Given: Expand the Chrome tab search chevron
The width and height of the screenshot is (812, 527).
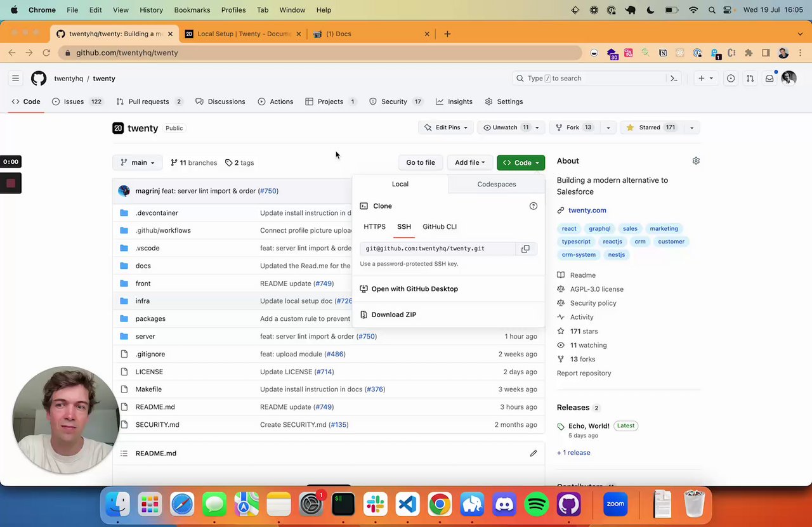Looking at the screenshot, I should click(800, 34).
